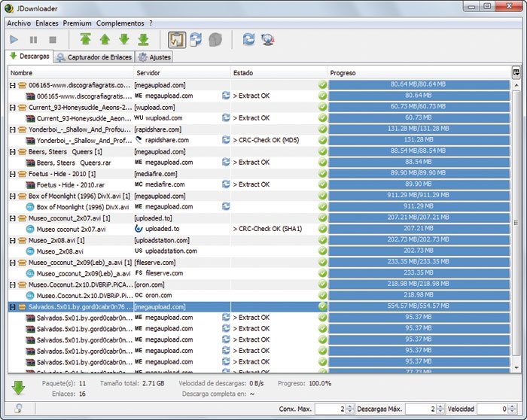Click the package folder icon for Museo_coconut_2x09(Leb)_a.avi
527x420 pixels.
(x=22, y=263)
